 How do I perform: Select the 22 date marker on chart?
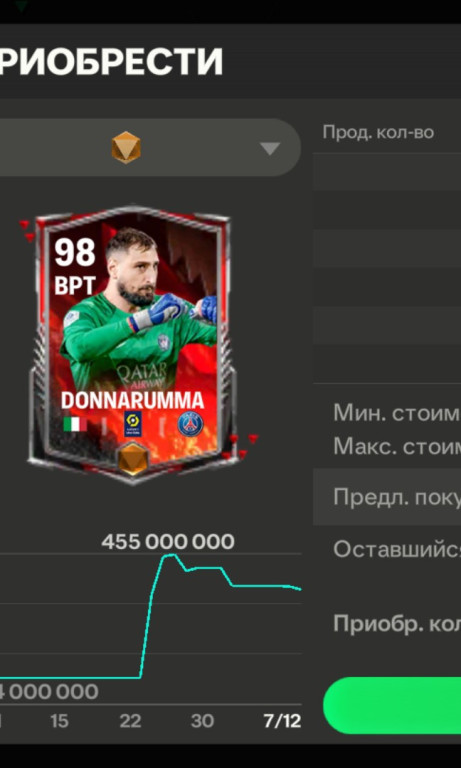(x=130, y=721)
